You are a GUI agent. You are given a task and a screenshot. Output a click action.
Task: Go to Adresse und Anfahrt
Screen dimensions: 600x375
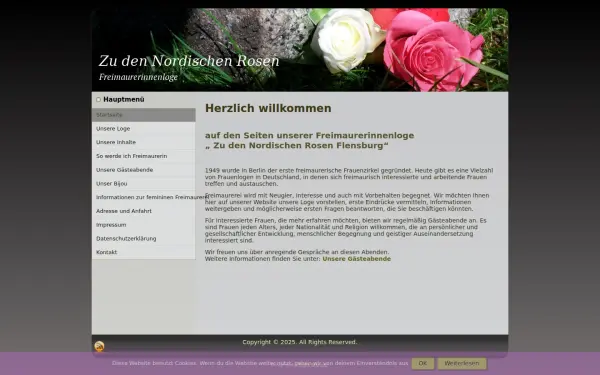pyautogui.click(x=143, y=211)
